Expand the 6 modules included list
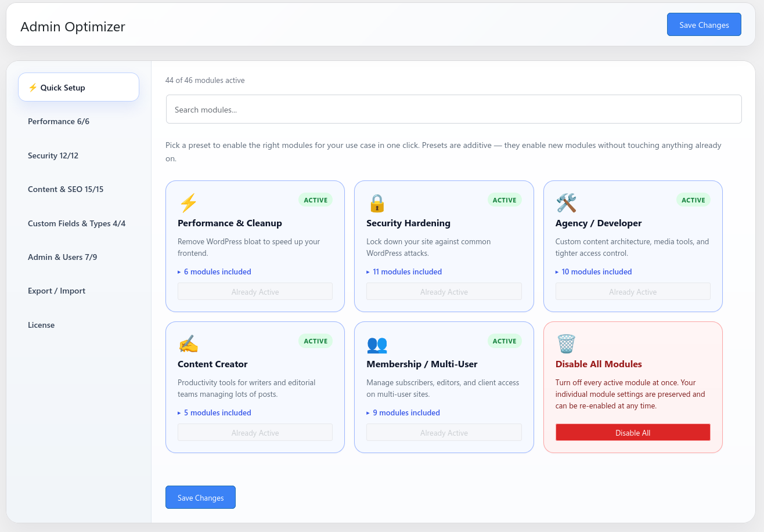This screenshot has width=764, height=532. pos(214,272)
